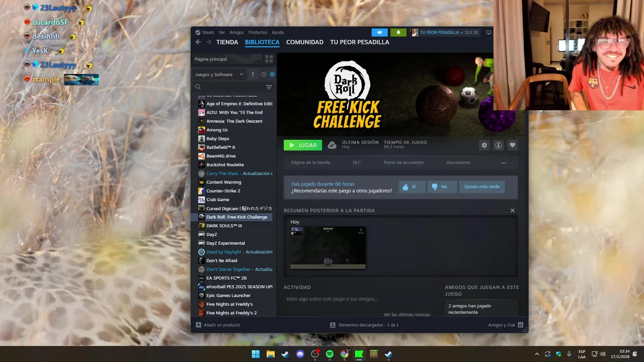Select the BIBLIOTECA tab
644x362 pixels.
click(262, 42)
